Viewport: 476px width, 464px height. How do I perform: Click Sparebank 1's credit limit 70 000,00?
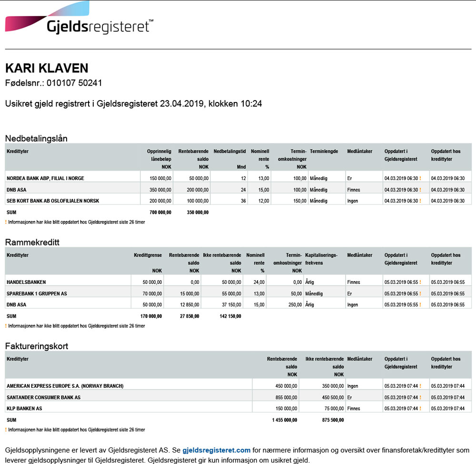152,294
